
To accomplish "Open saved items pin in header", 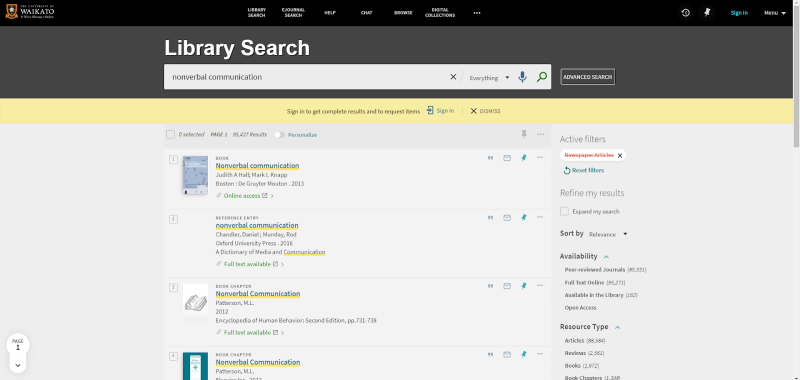I will (707, 13).
